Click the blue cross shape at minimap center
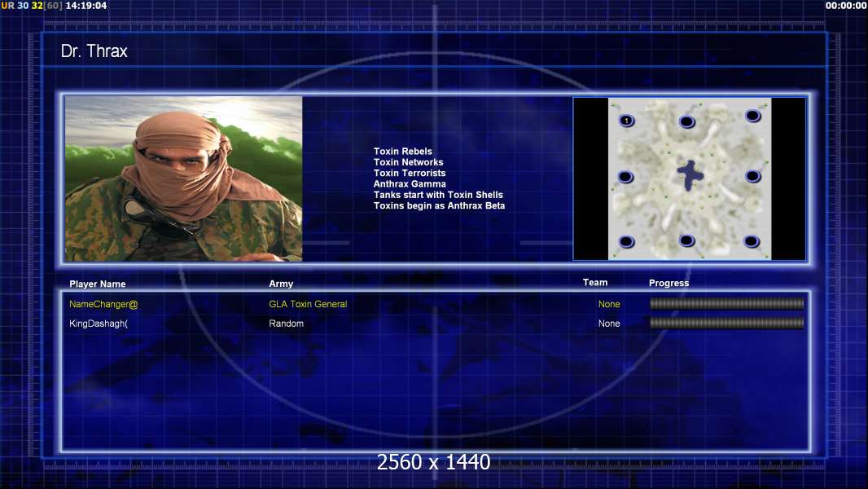 point(690,175)
